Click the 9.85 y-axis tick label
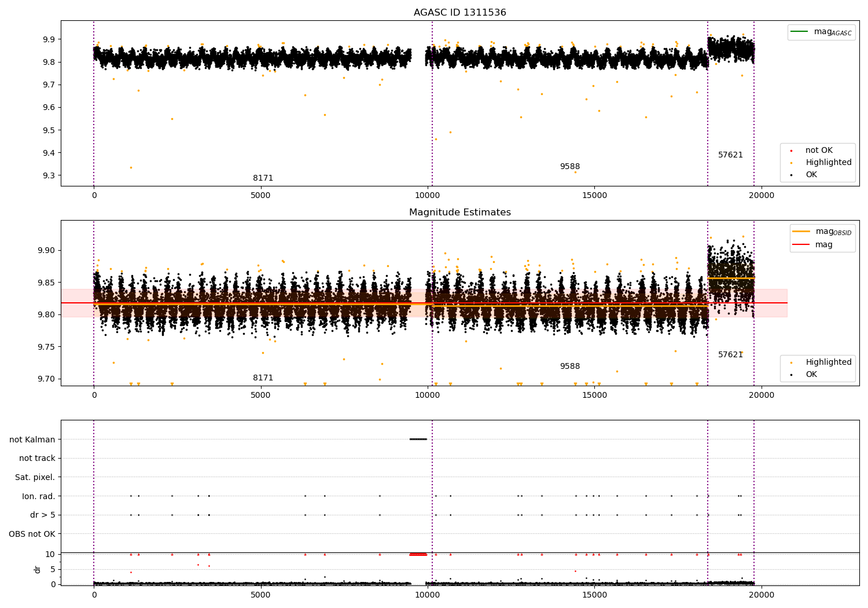The height and width of the screenshot is (608, 868). pyautogui.click(x=47, y=283)
